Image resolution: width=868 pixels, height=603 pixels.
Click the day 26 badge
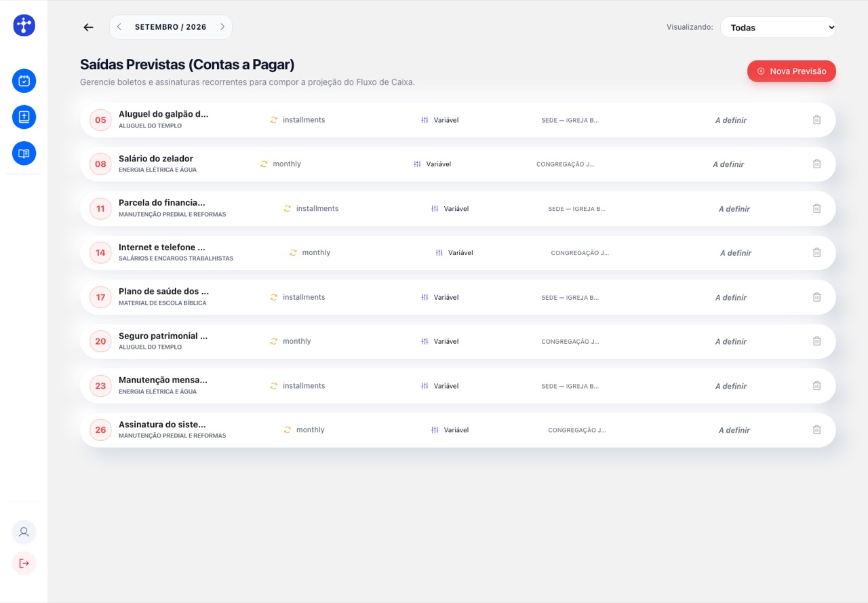(100, 429)
